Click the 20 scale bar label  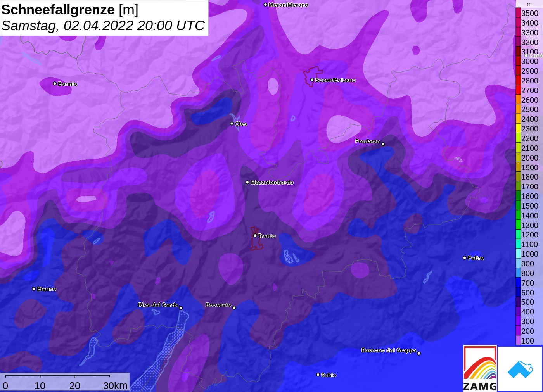pos(75,385)
